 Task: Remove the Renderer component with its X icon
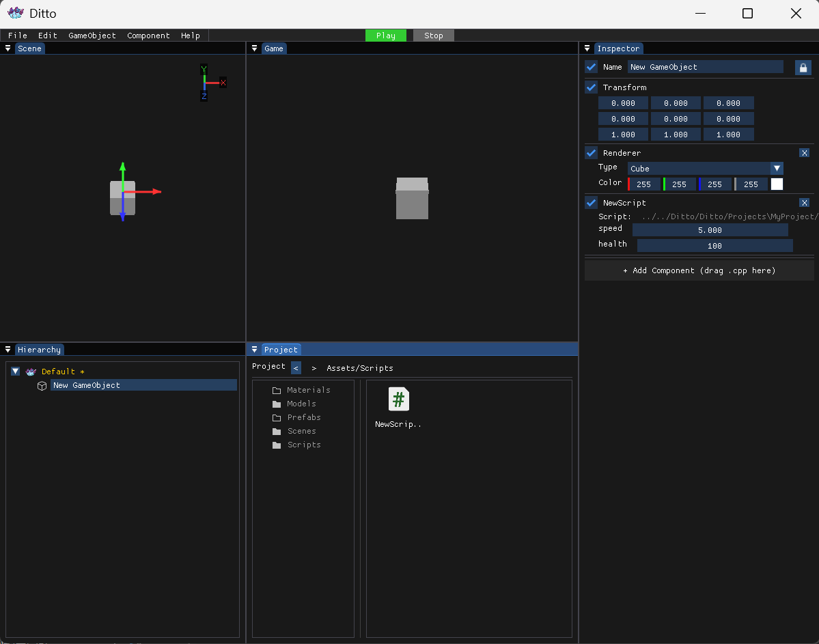804,153
